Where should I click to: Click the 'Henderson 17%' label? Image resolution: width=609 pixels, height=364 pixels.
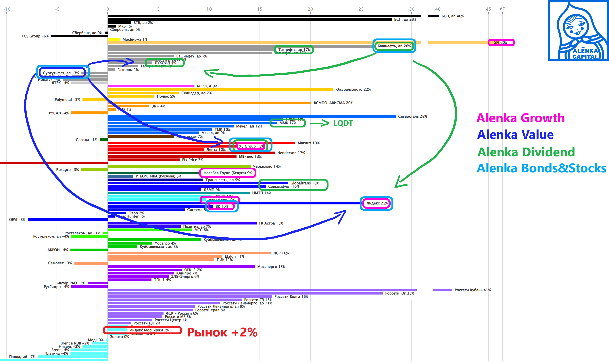tap(291, 153)
